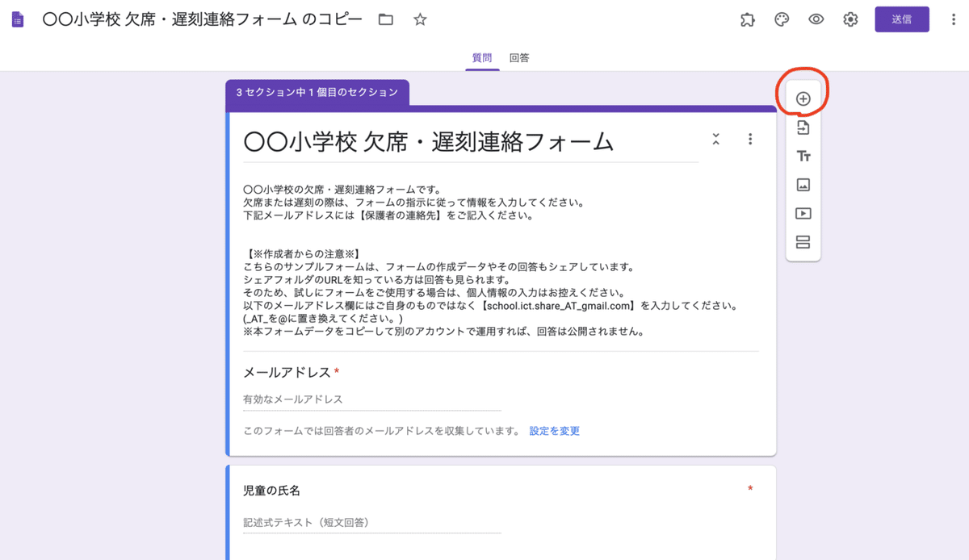Screen dimensions: 969x560
Task: Insert an image into the form
Action: [x=803, y=185]
